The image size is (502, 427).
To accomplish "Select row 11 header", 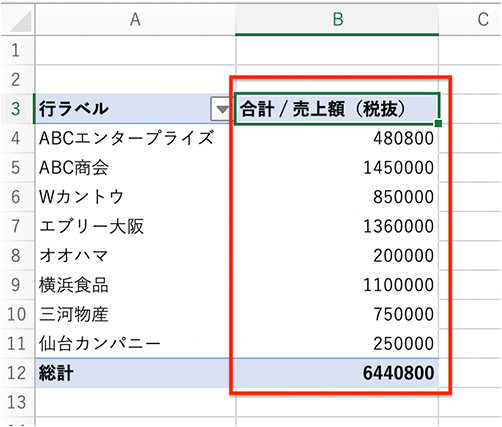I will pyautogui.click(x=17, y=344).
